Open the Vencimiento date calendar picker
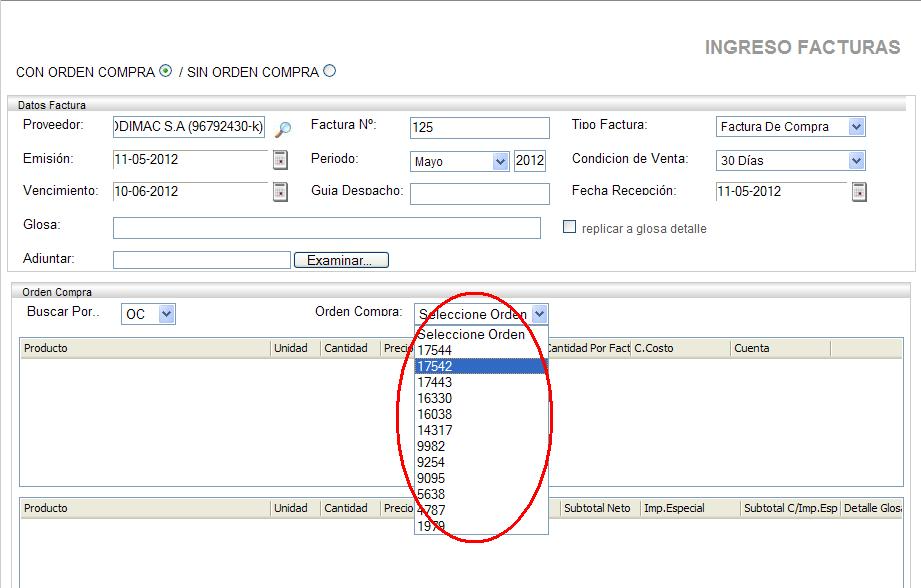 pos(280,191)
